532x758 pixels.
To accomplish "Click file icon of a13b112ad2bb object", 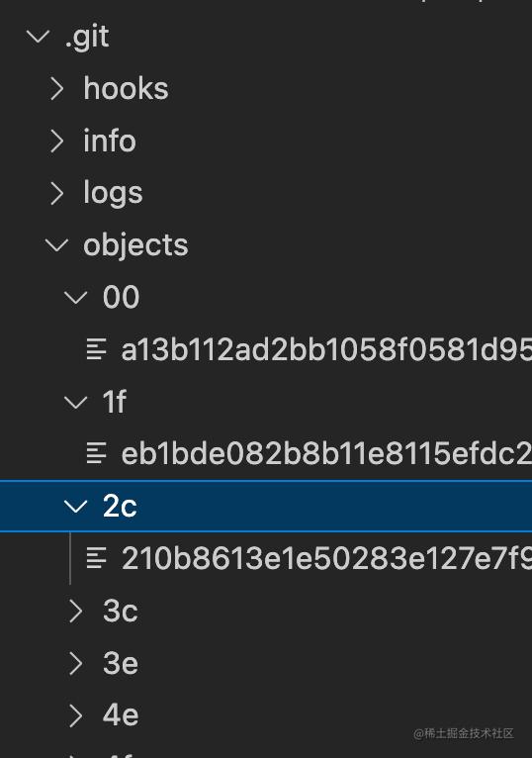I will pos(96,349).
